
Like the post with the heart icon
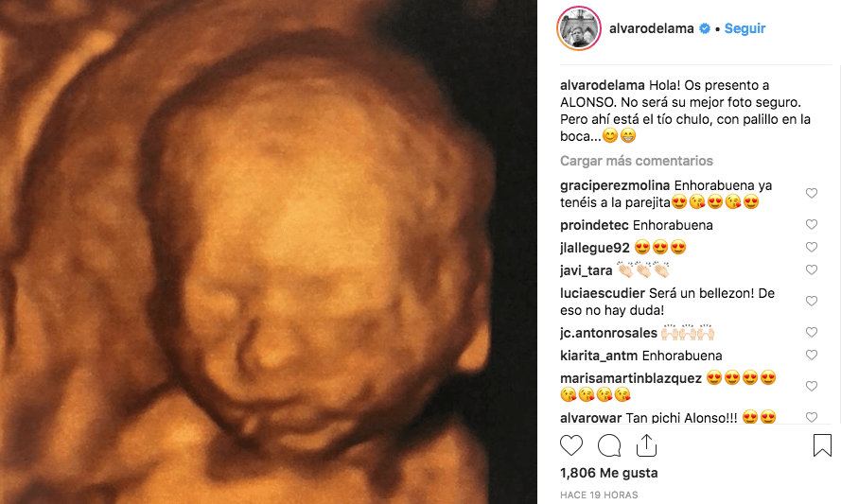pos(571,445)
